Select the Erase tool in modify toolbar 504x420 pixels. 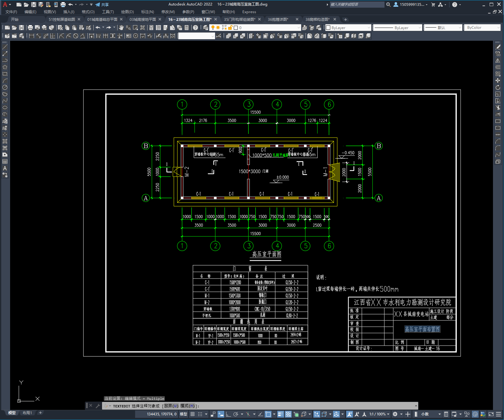pyautogui.click(x=498, y=47)
